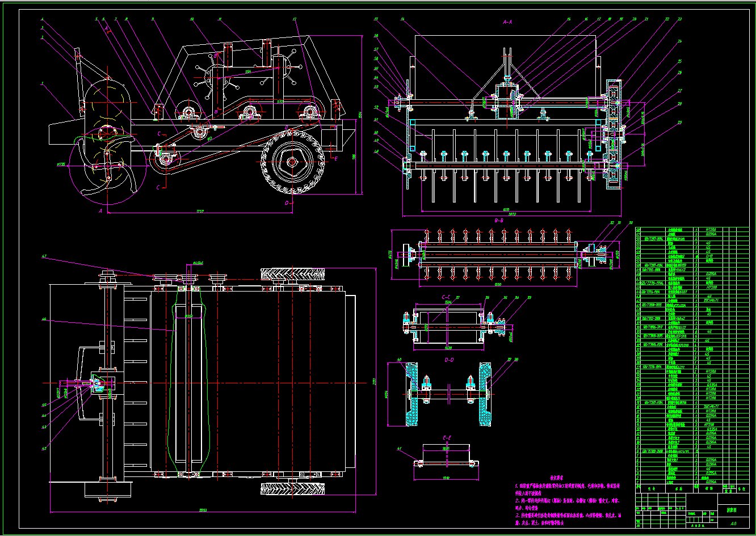Click the "A-A" section view title

coord(507,22)
